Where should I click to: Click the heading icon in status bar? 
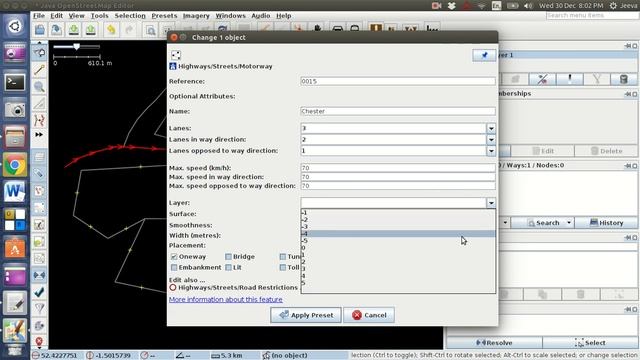coord(144,356)
